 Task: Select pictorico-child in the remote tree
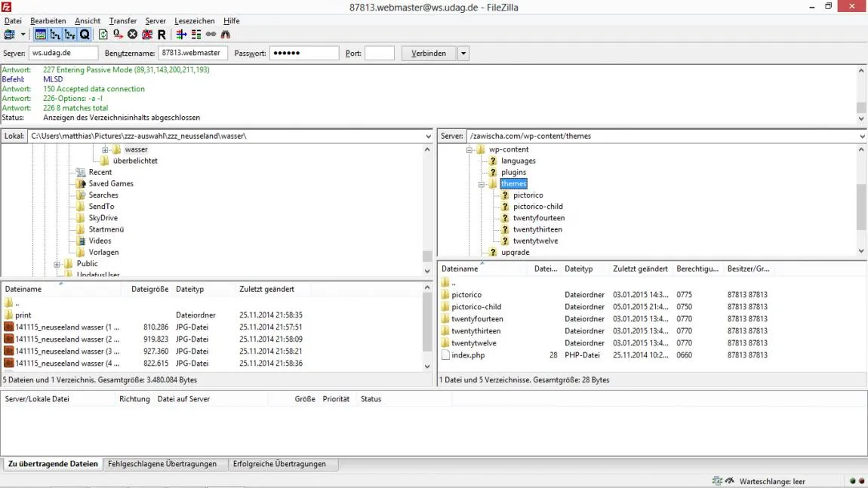[x=537, y=207]
